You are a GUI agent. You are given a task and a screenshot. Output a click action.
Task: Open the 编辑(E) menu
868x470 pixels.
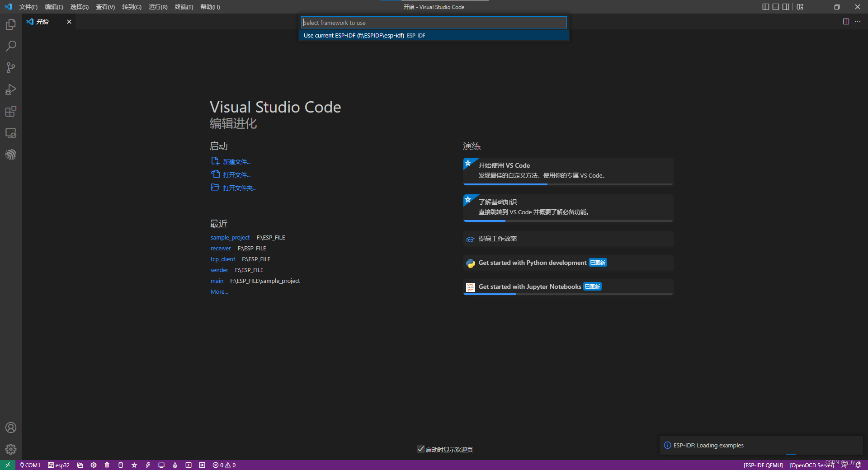54,7
